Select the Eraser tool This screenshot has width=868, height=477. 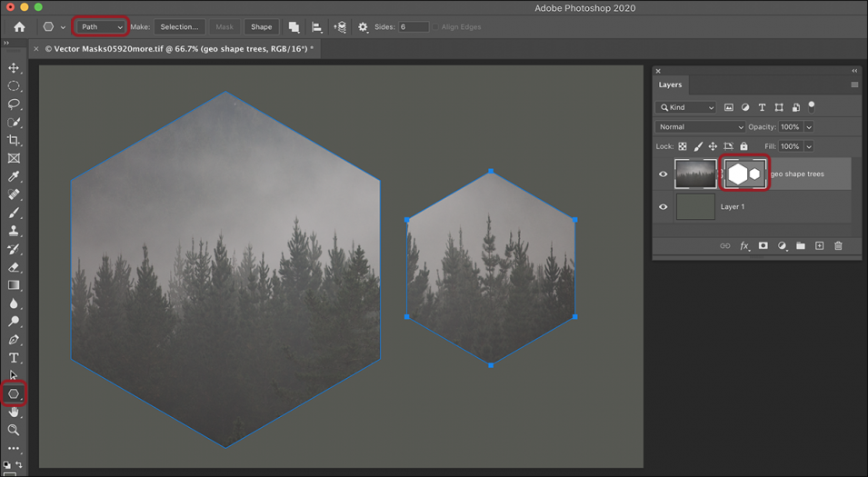14,267
